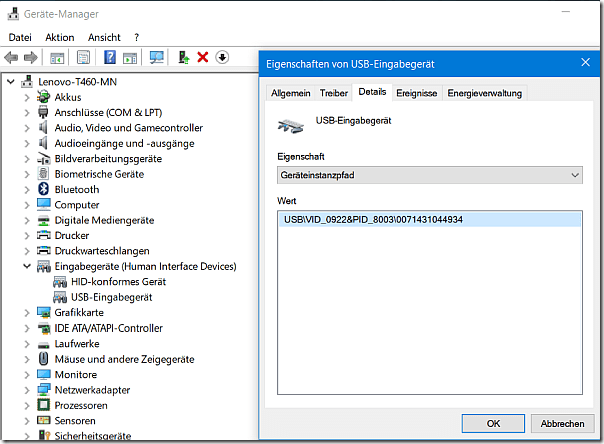Open the Datei menu
The width and height of the screenshot is (604, 444).
pos(20,37)
